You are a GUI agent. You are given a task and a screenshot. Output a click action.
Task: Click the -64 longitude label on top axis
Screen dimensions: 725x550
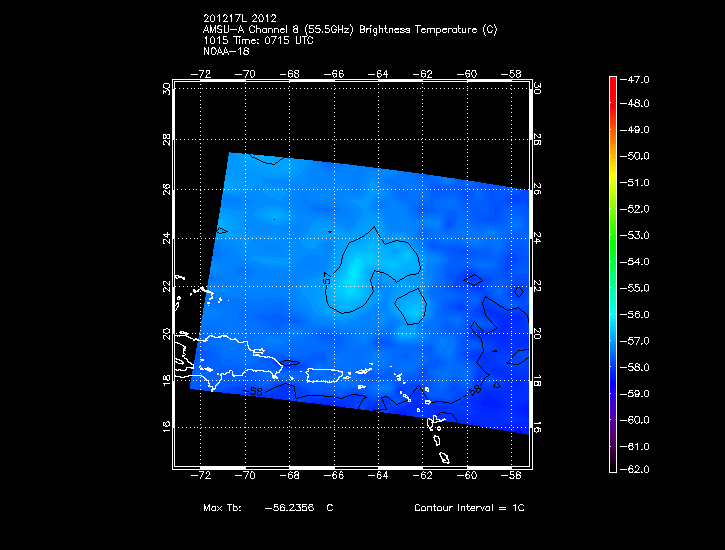click(x=378, y=74)
